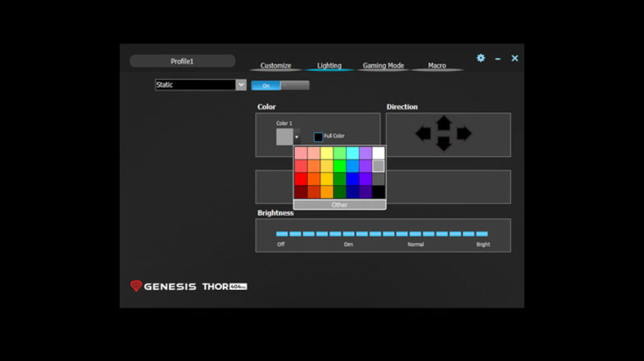Click the left direction arrow
Screen dimensions: 644x361
[423, 134]
